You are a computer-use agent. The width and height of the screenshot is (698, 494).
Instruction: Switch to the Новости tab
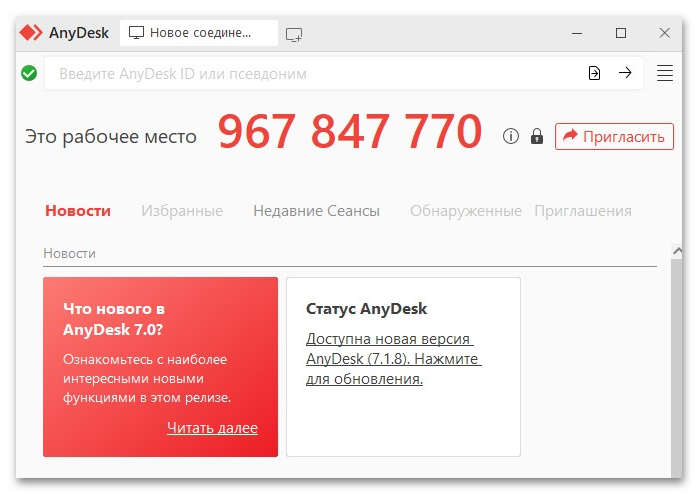tap(78, 211)
